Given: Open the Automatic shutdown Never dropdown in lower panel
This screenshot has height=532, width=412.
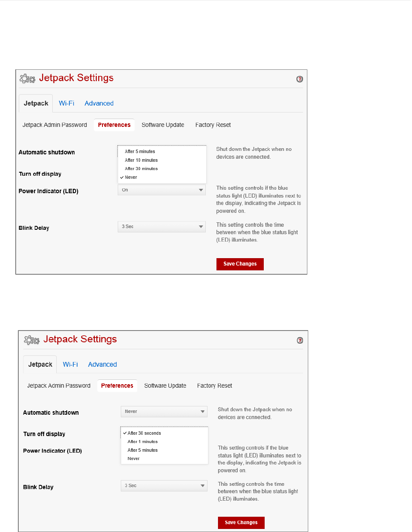Looking at the screenshot, I should pyautogui.click(x=164, y=411).
